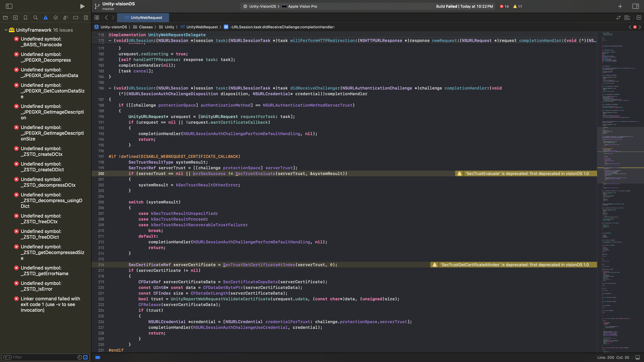The height and width of the screenshot is (362, 644).
Task: Click warning icon on line 216
Action: (x=435, y=265)
